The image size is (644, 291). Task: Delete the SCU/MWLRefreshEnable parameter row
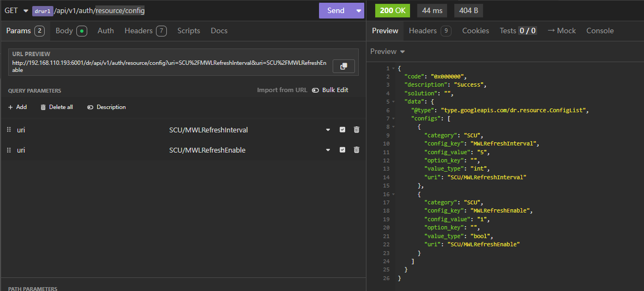tap(357, 150)
